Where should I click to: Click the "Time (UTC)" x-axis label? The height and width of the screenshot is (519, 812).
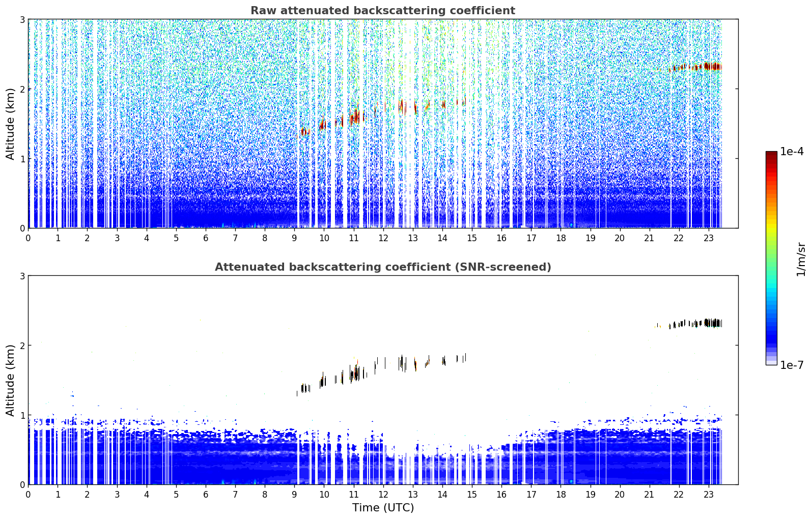(x=383, y=508)
